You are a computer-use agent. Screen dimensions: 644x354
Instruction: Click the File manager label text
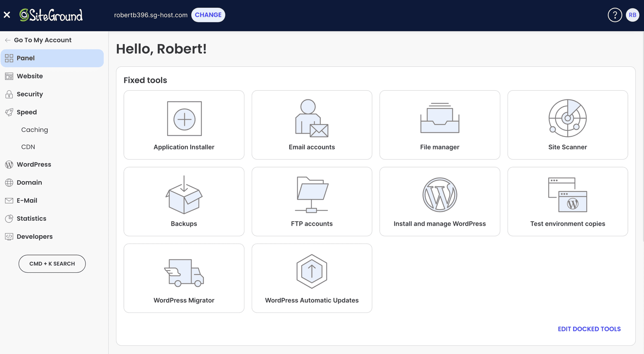440,147
